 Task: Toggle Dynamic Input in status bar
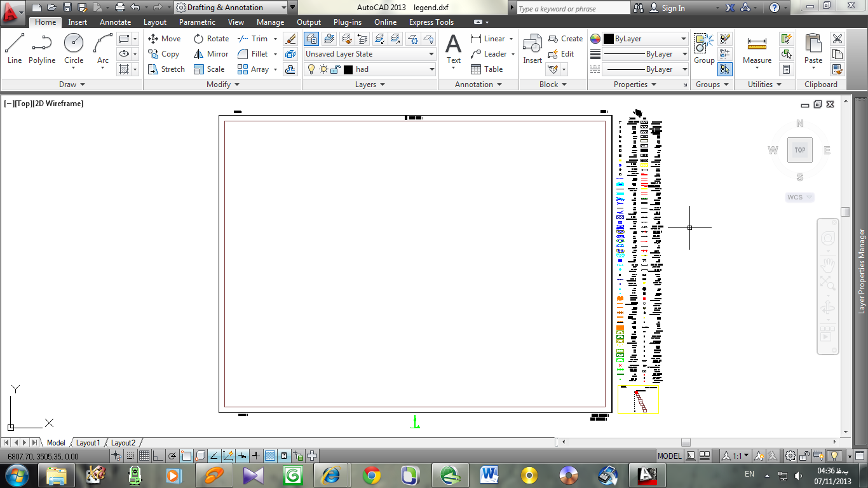tap(242, 456)
